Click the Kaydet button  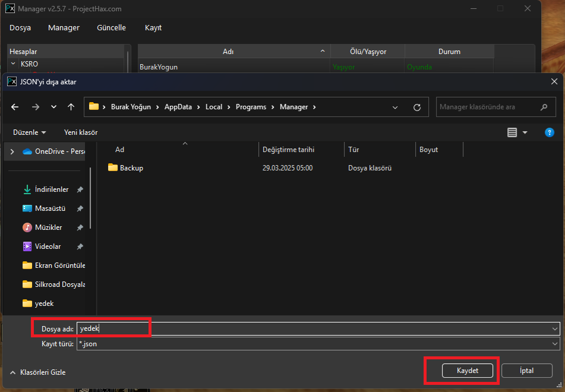point(468,371)
